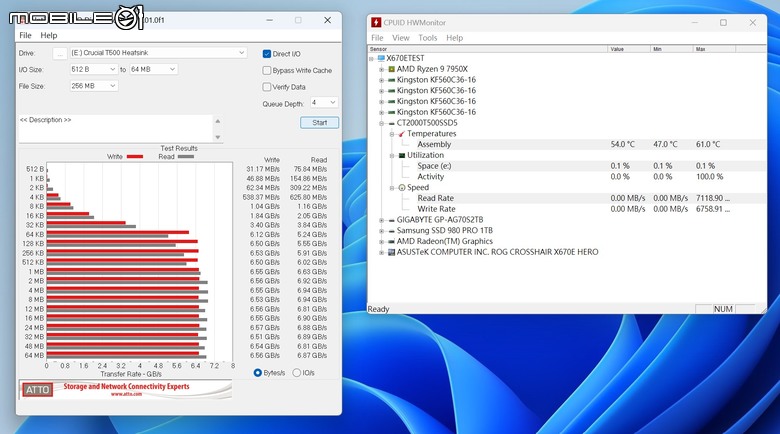780x434 pixels.
Task: Open the HWMonitor Tools menu
Action: [x=427, y=38]
